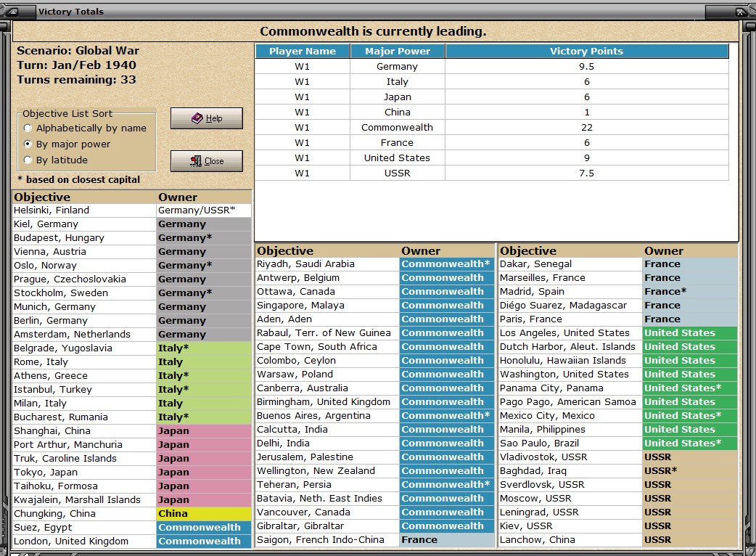Select Buenos Aires, Argentina objective

(327, 416)
